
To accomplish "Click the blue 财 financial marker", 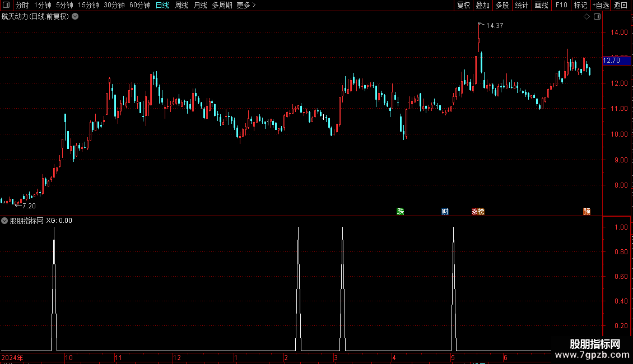I will coord(445,212).
